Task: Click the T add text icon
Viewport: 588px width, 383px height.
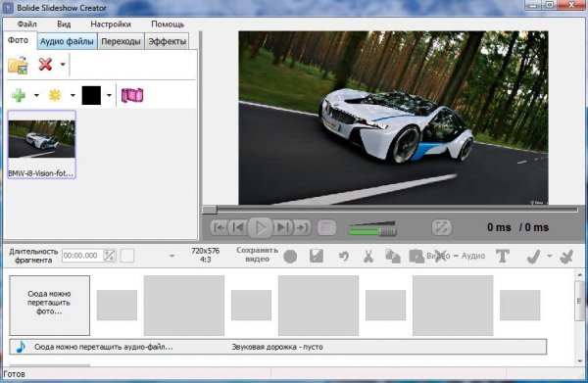Action: (503, 256)
